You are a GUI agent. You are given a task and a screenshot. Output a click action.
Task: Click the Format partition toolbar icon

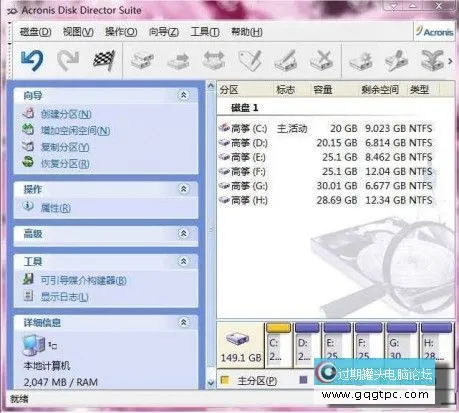286,60
